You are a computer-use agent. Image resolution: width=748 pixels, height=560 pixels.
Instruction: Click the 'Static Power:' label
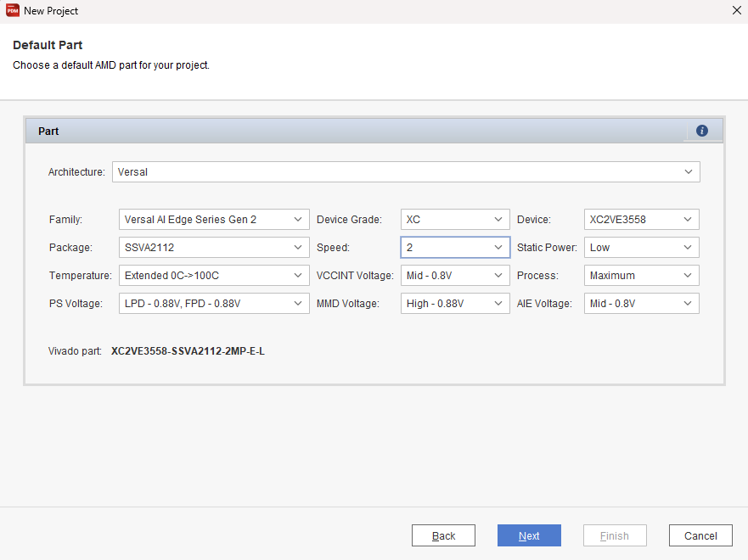coord(547,248)
